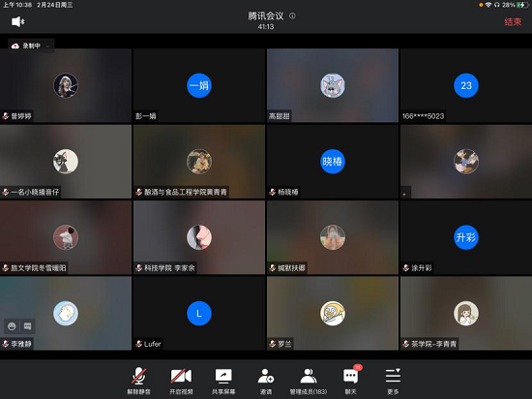Open 管理成员(183) member management

[309, 381]
